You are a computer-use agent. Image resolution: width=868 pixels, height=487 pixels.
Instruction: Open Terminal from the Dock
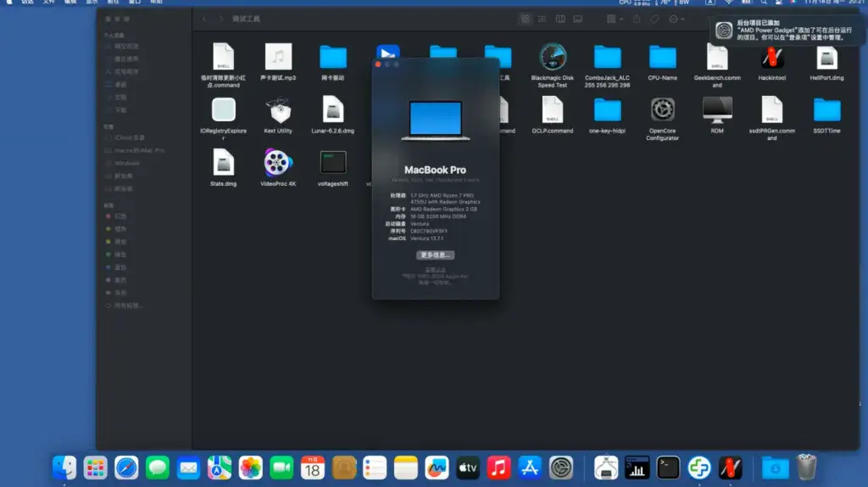click(x=668, y=468)
